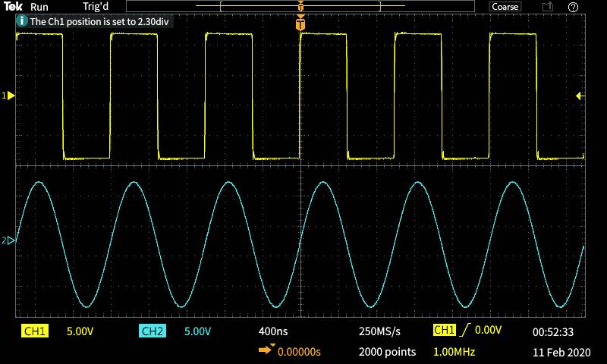The width and height of the screenshot is (607, 364).
Task: Open the CH1 5.00V vertical scale value
Action: (x=80, y=331)
